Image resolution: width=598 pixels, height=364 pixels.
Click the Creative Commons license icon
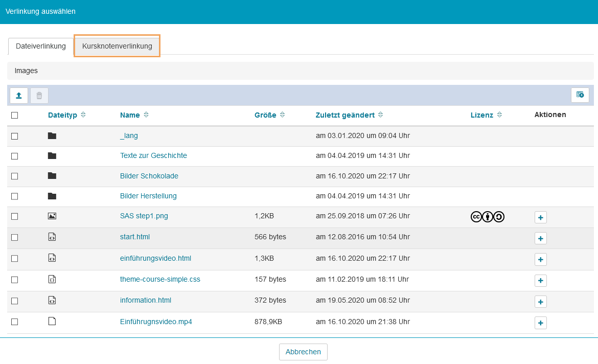[487, 217]
